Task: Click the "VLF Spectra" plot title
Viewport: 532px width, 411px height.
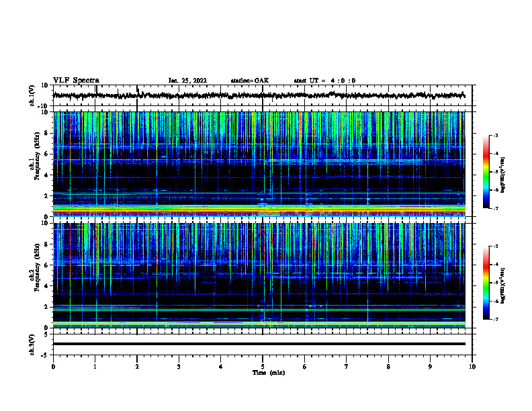Action: click(x=76, y=81)
